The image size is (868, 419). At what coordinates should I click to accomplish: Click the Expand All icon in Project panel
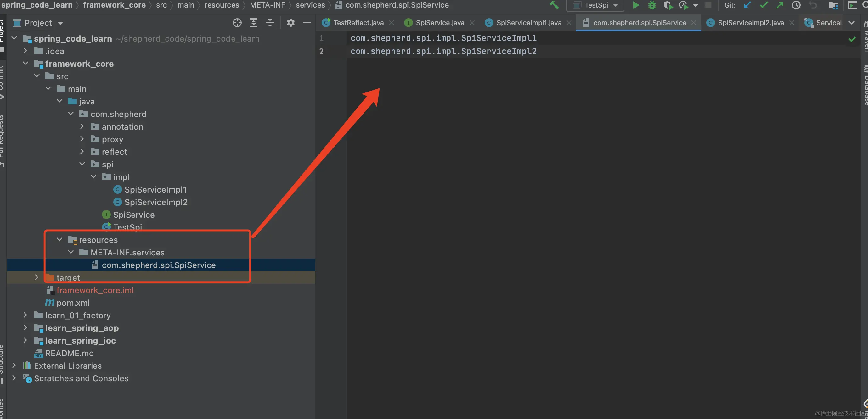coord(253,23)
